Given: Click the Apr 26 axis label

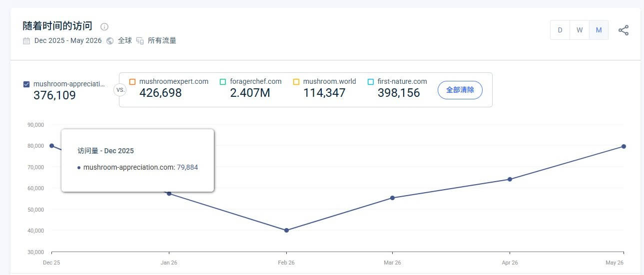Looking at the screenshot, I should tap(510, 263).
